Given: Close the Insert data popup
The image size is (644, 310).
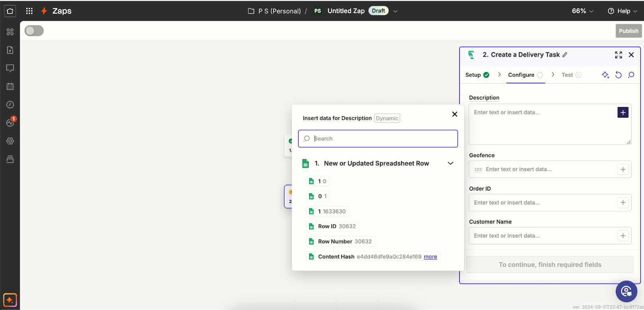Looking at the screenshot, I should click(454, 114).
